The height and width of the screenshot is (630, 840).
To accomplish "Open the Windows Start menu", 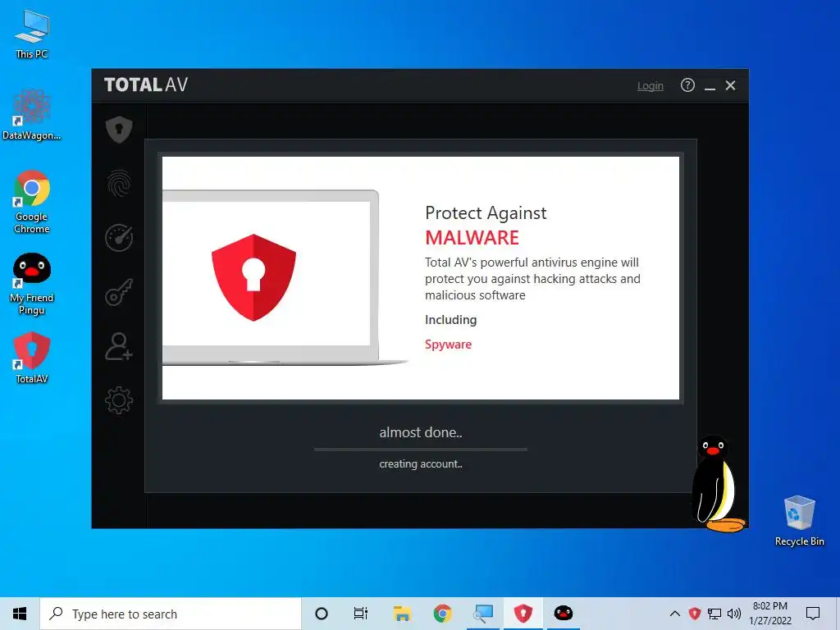I will click(x=20, y=614).
